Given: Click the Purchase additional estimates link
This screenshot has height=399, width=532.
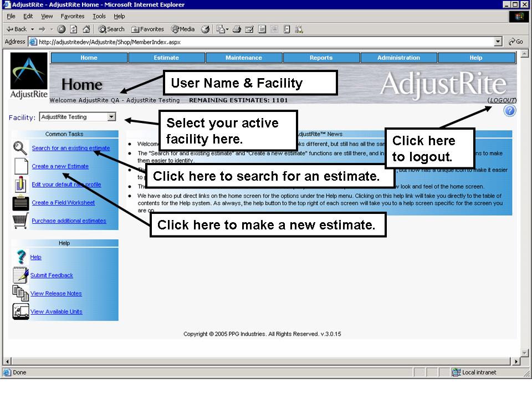Looking at the screenshot, I should click(x=69, y=221).
